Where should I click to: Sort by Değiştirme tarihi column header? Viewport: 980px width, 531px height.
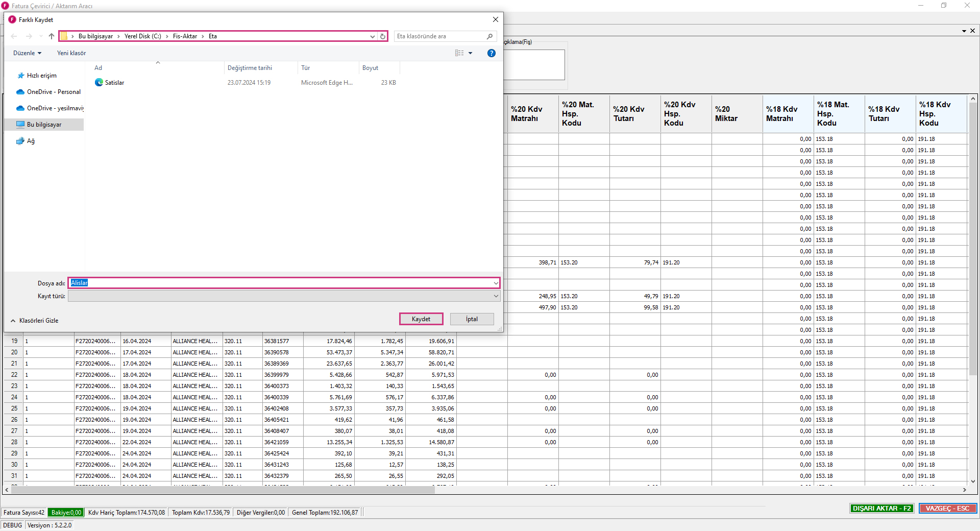250,68
